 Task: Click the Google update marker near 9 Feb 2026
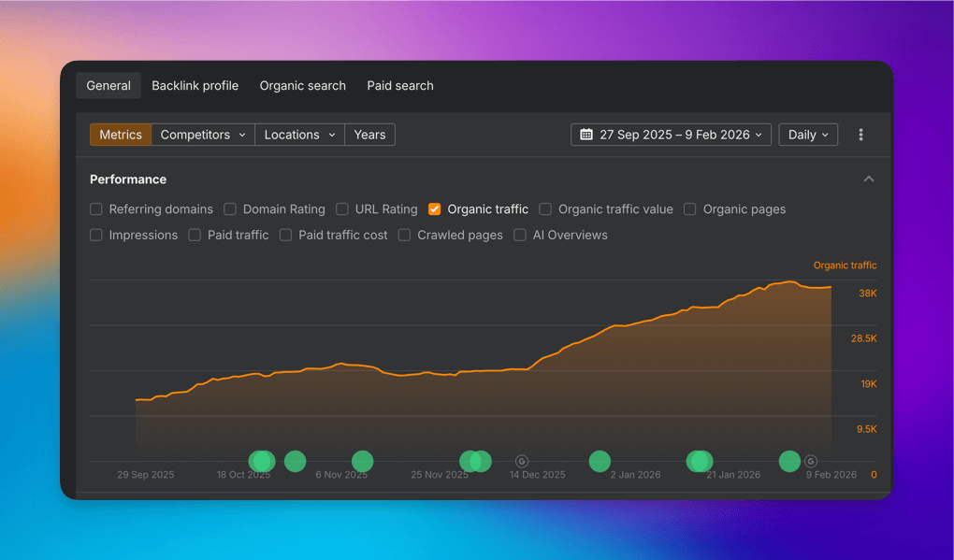pyautogui.click(x=810, y=462)
